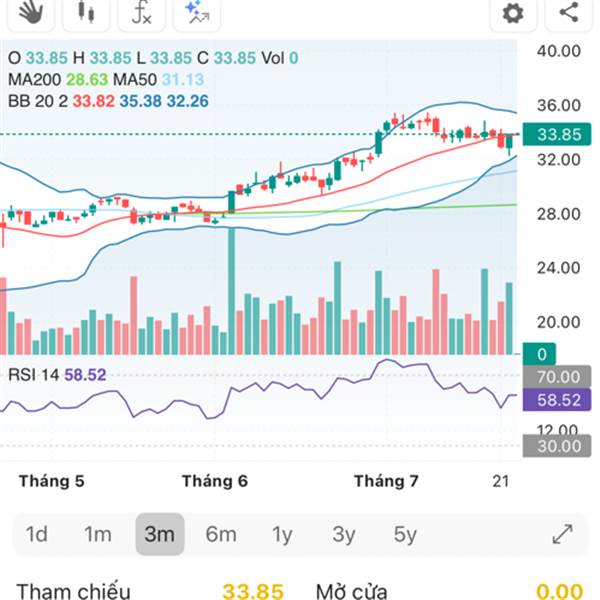Image resolution: width=600 pixels, height=600 pixels.
Task: Click the 40.00 price axis label
Action: coord(559,51)
